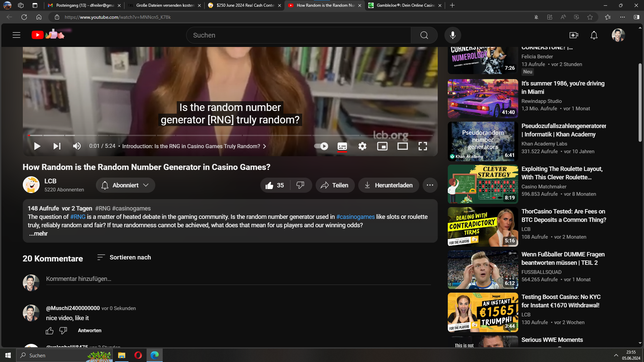644x362 pixels.
Task: Open YouTube notifications bell
Action: click(x=594, y=35)
